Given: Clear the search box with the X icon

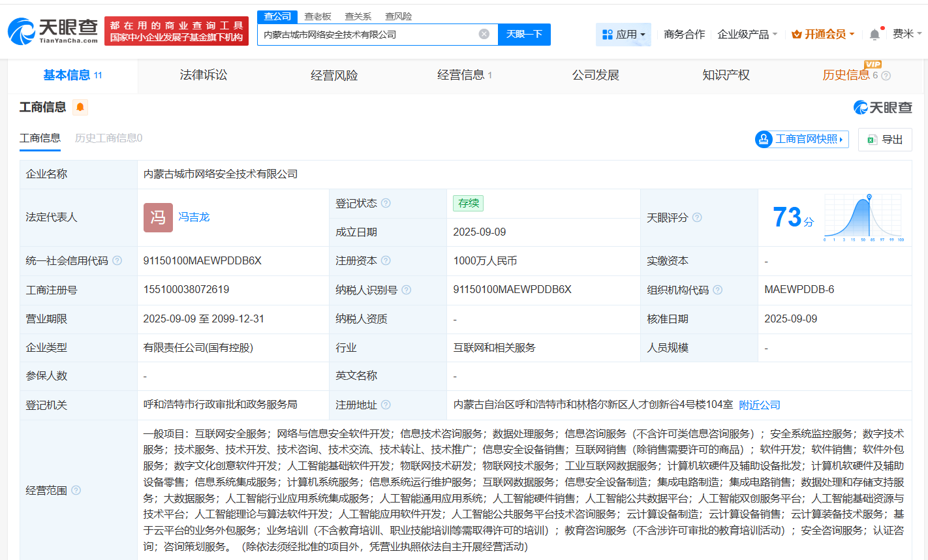Looking at the screenshot, I should [483, 34].
